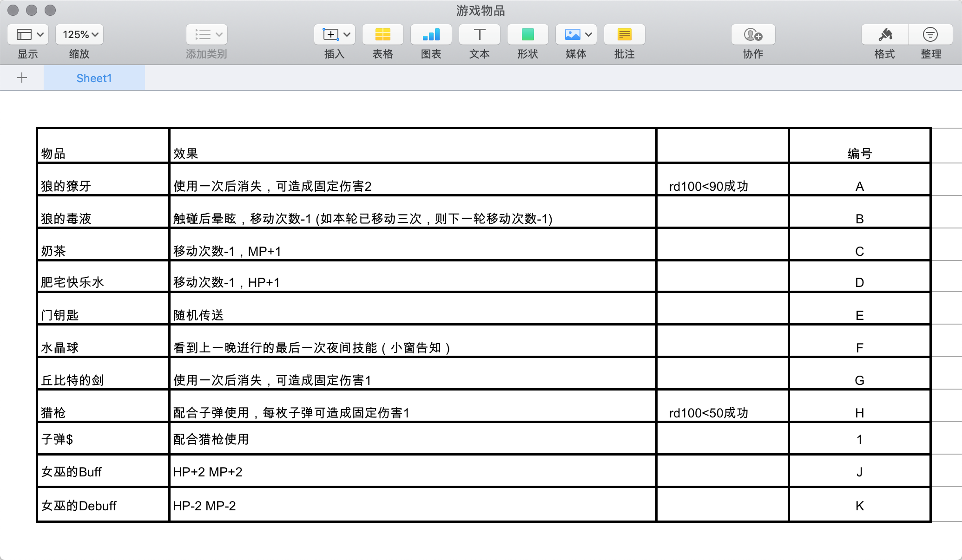Click the 媒体 media icon

tap(573, 34)
